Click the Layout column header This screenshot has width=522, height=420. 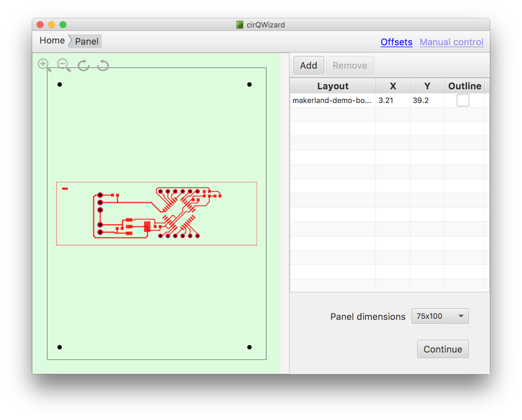pos(333,86)
